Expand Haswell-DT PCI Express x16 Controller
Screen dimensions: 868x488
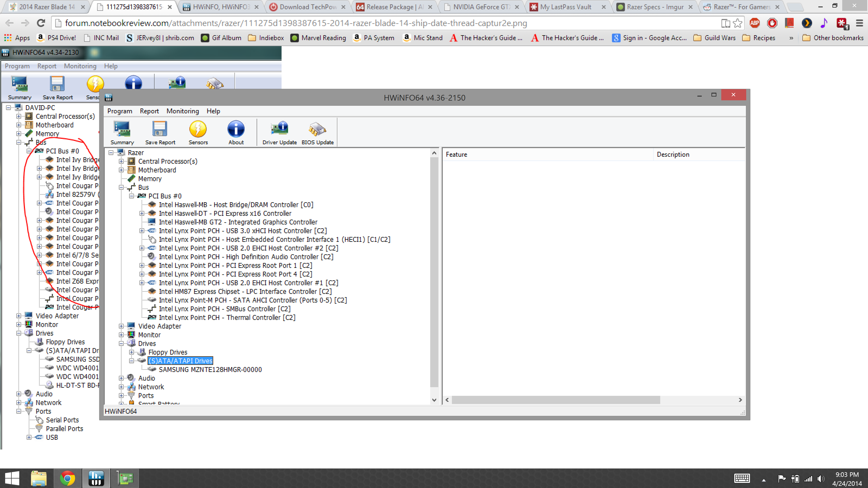tap(142, 214)
